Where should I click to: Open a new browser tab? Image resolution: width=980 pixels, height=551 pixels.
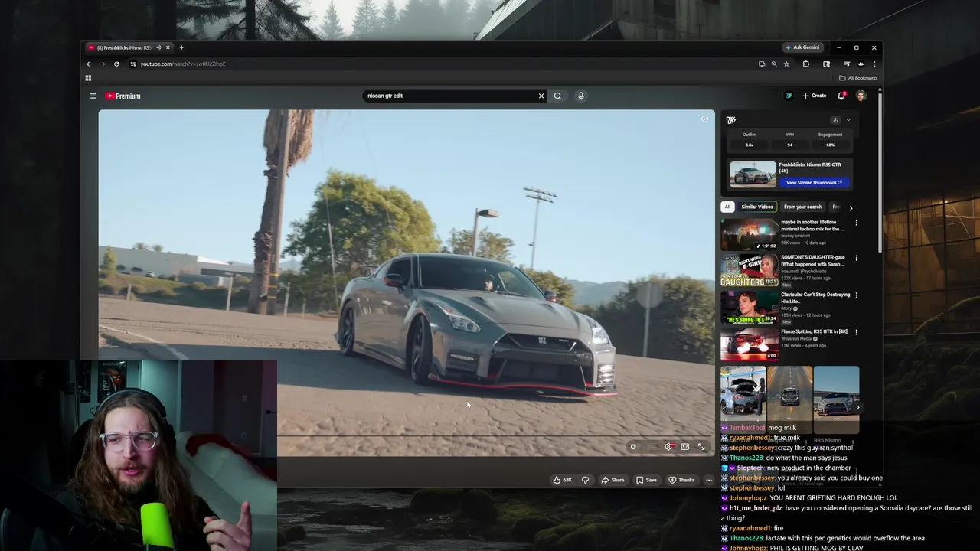181,47
